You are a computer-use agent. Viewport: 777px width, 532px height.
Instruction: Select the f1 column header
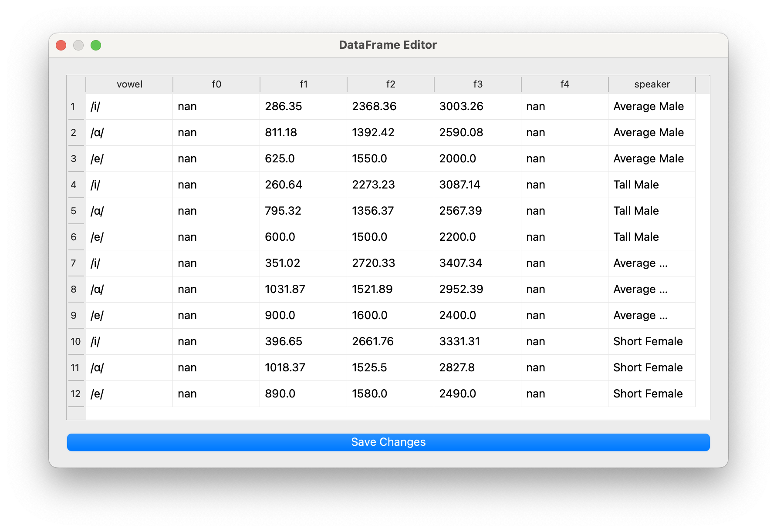pyautogui.click(x=304, y=84)
